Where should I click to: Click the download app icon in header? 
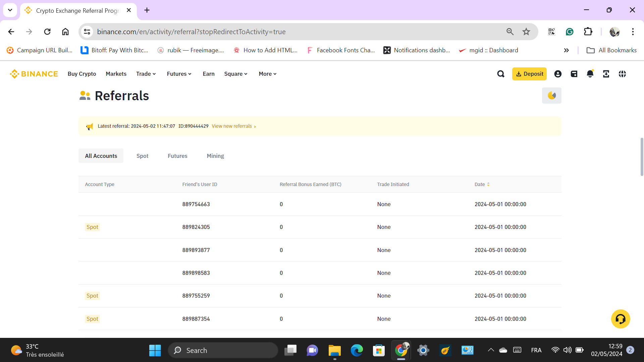click(606, 74)
